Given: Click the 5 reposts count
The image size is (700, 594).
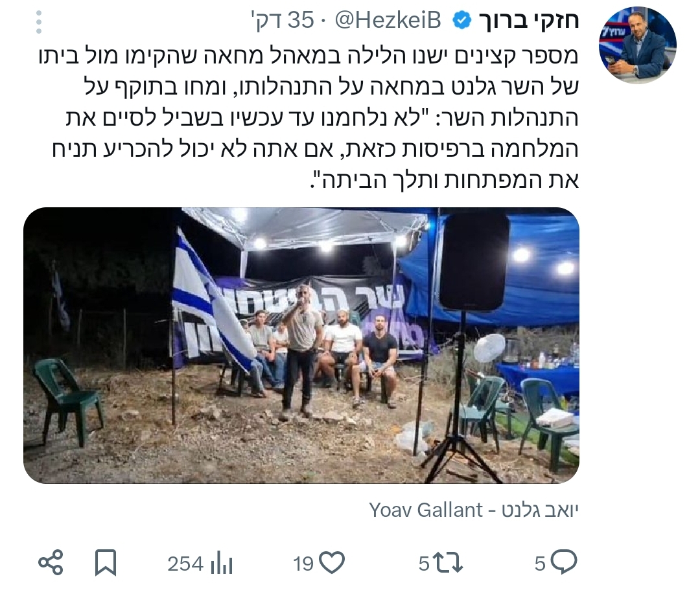Looking at the screenshot, I should pyautogui.click(x=424, y=564).
